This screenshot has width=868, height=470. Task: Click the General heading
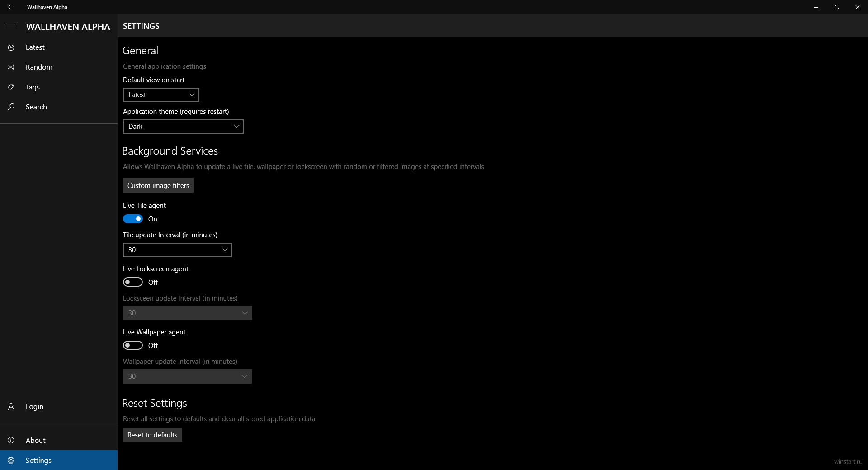tap(140, 51)
